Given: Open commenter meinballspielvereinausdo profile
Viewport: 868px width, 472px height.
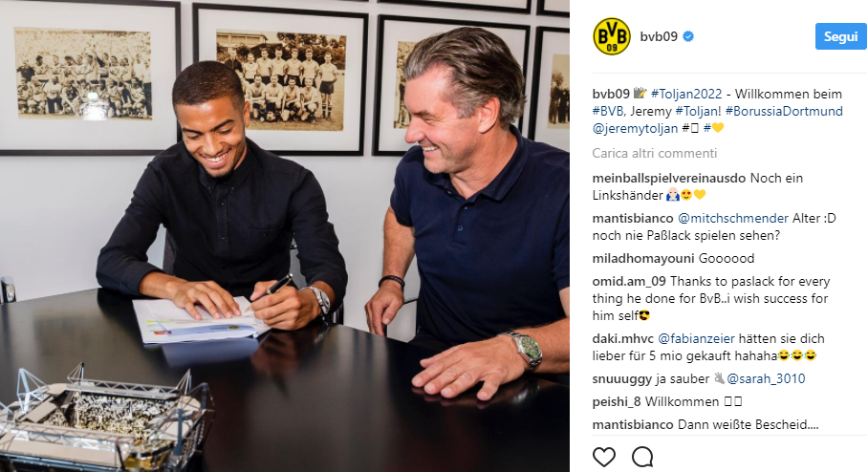Looking at the screenshot, I should (669, 178).
